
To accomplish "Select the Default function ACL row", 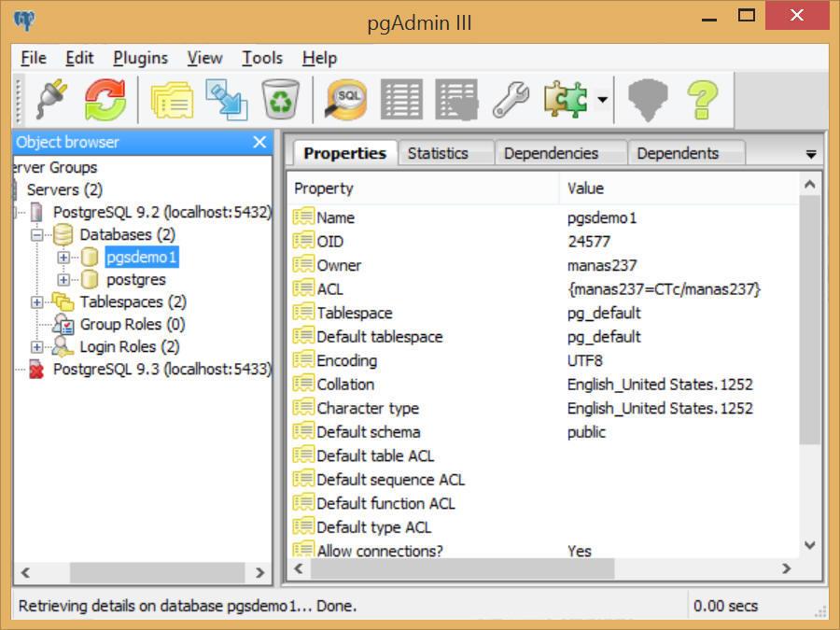I will pyautogui.click(x=544, y=504).
